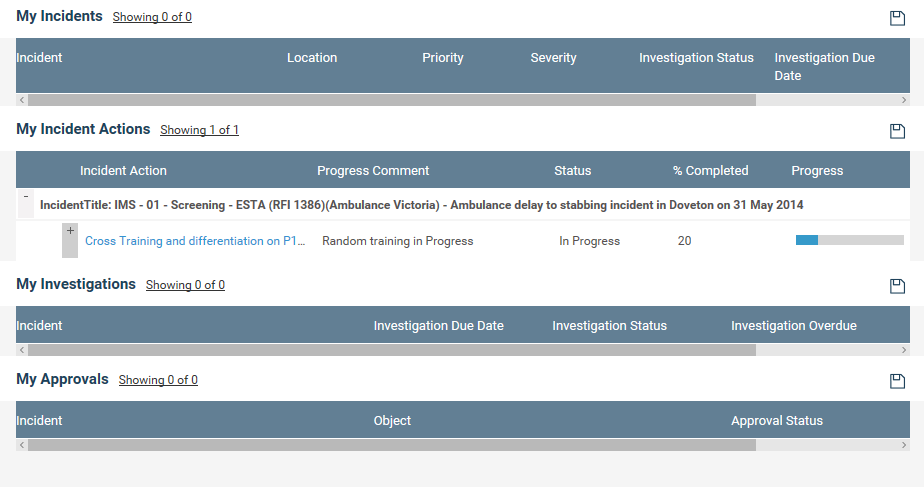The image size is (924, 487).
Task: Click Showing 0 of 0 for My Approvals
Action: pyautogui.click(x=158, y=380)
